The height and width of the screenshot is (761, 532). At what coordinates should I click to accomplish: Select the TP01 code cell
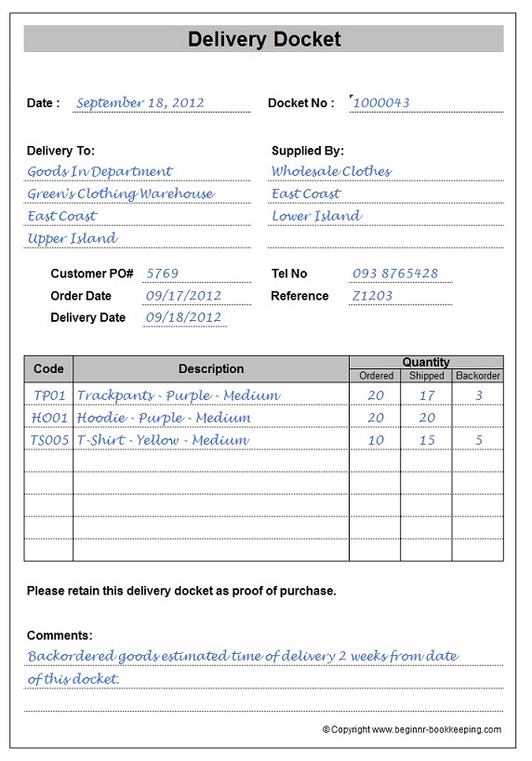pos(48,395)
